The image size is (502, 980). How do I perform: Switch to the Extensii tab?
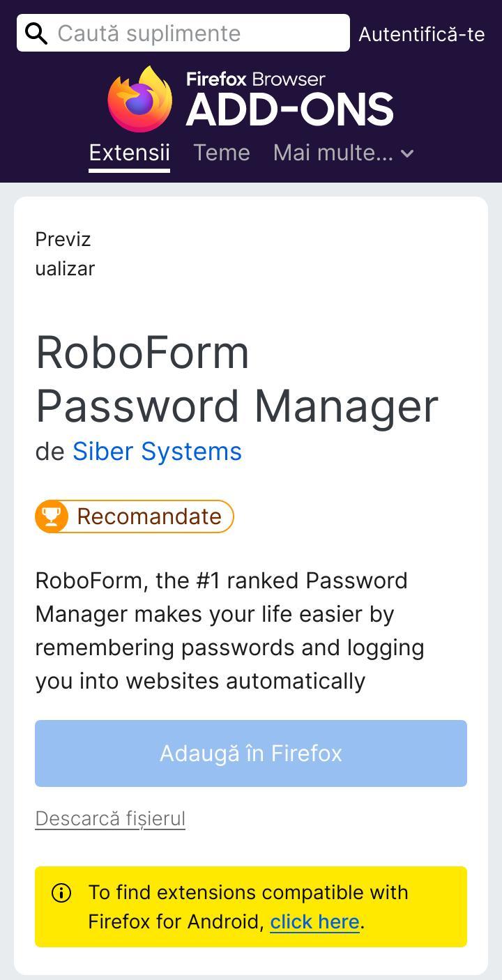(129, 153)
